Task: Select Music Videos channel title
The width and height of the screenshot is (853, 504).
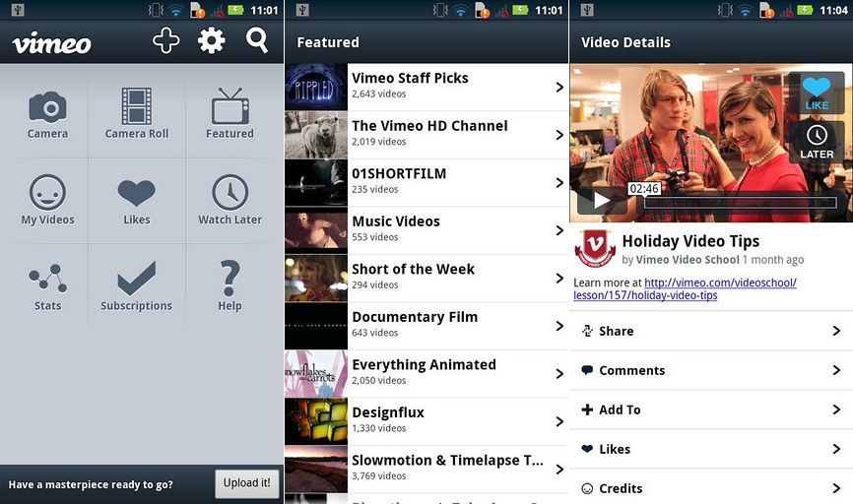Action: coord(396,221)
